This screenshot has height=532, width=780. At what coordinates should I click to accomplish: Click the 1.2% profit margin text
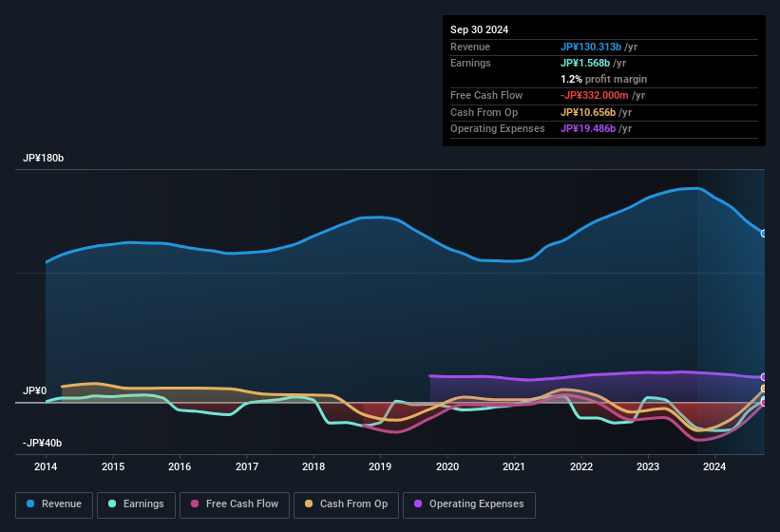coord(603,80)
